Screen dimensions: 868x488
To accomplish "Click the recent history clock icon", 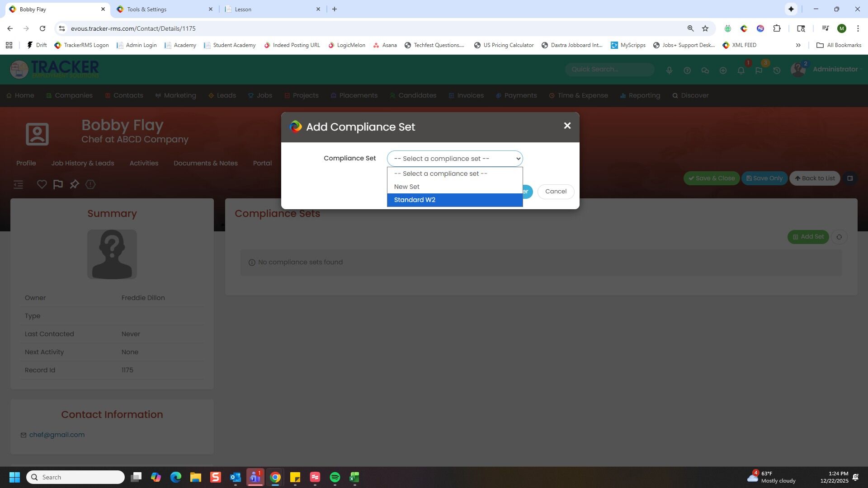I will (776, 70).
